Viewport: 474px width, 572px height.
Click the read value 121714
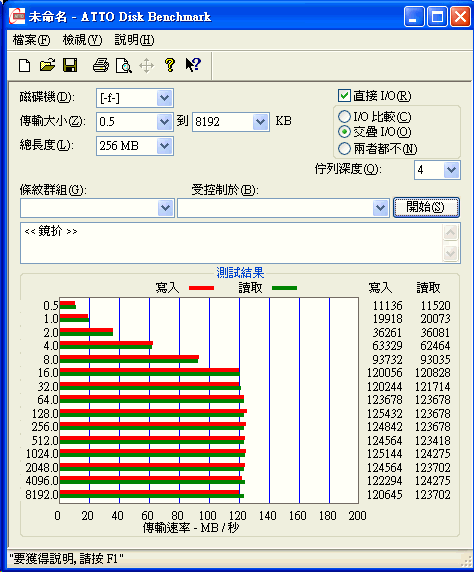tap(432, 386)
